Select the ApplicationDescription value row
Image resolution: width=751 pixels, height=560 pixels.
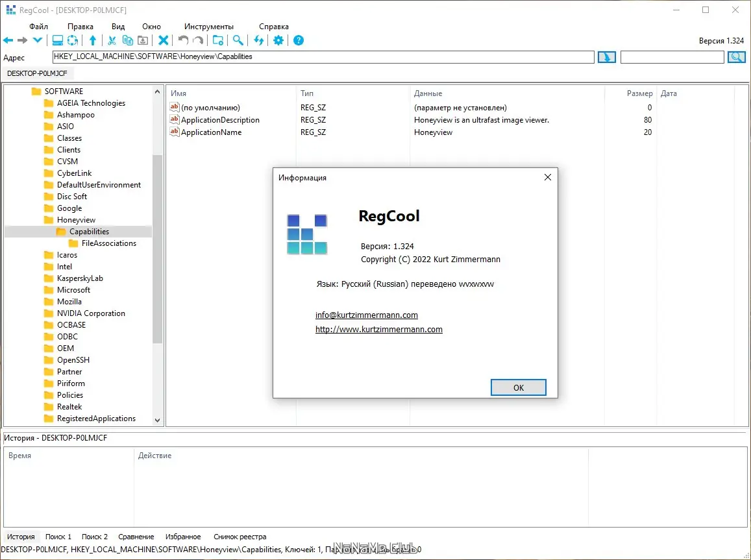pyautogui.click(x=410, y=119)
